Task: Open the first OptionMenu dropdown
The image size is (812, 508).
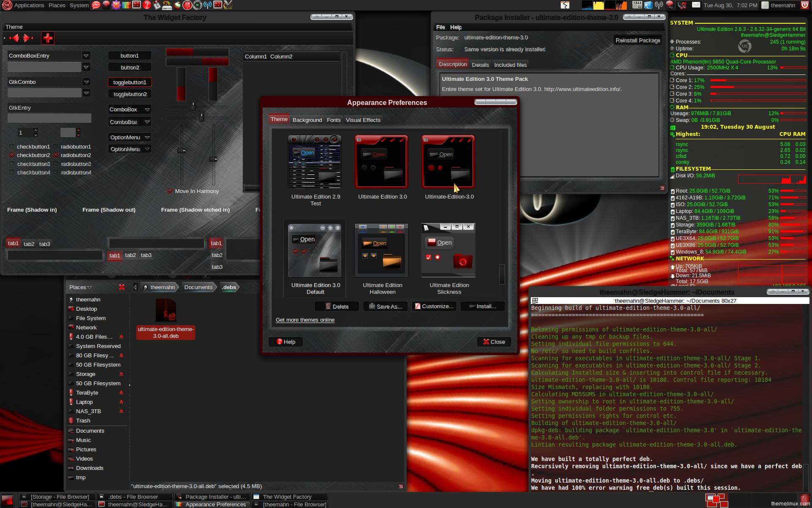Action: pos(129,137)
